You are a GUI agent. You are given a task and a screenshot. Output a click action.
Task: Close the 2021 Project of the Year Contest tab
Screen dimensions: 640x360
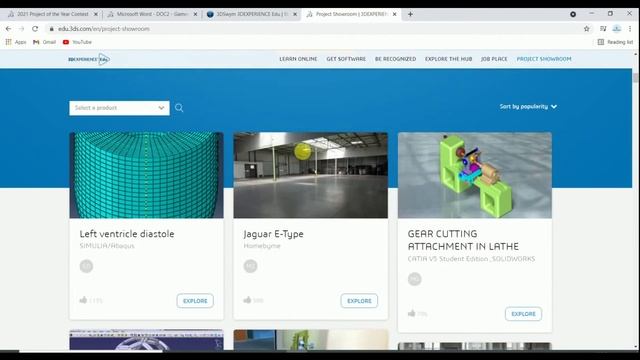click(96, 14)
